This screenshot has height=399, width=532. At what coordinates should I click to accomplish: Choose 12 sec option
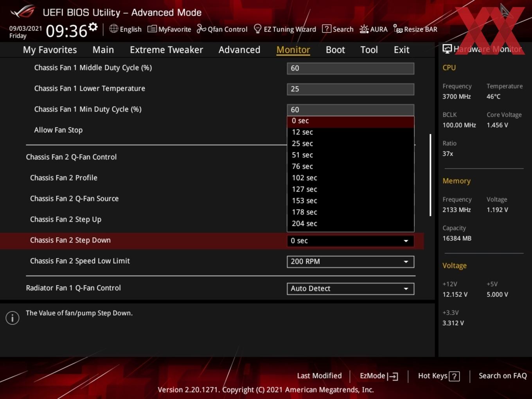(x=350, y=132)
